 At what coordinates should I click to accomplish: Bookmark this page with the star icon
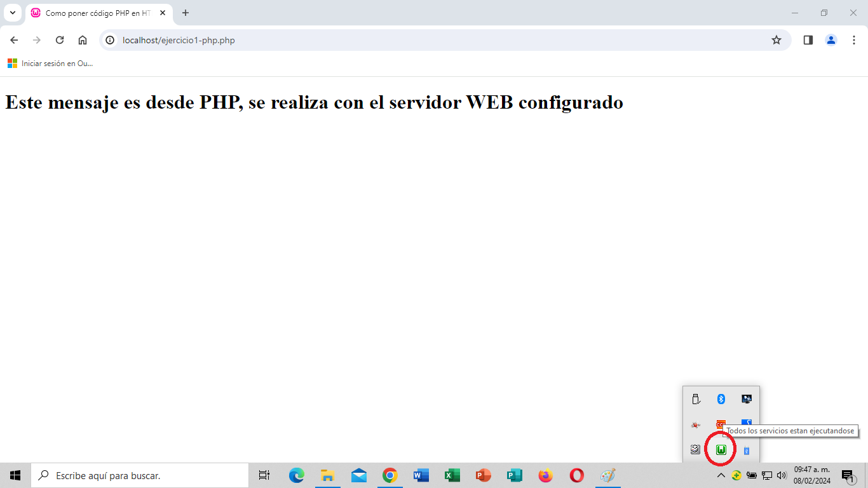776,40
